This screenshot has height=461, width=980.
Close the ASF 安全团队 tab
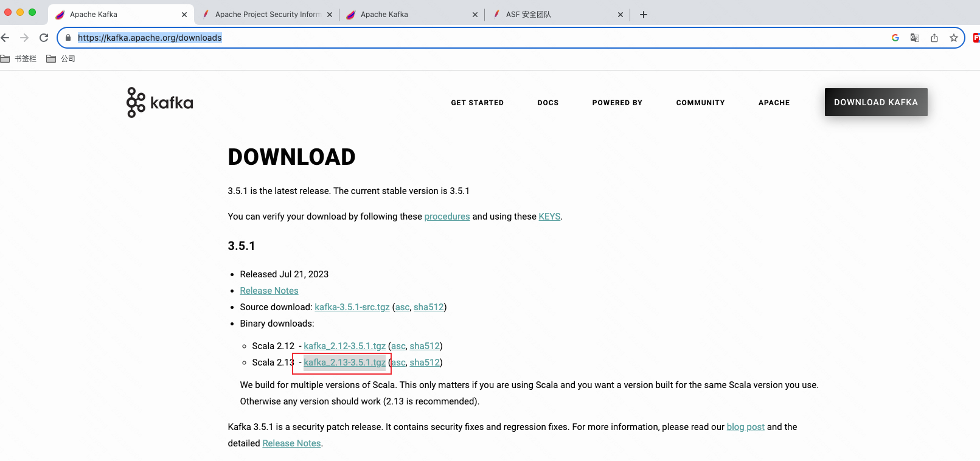point(620,15)
